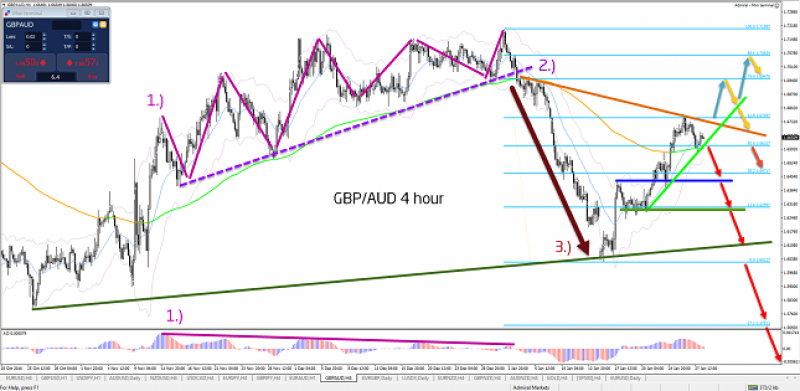This screenshot has height=391, width=800.
Task: Decrease S/L value with down stepper
Action: pyautogui.click(x=44, y=49)
